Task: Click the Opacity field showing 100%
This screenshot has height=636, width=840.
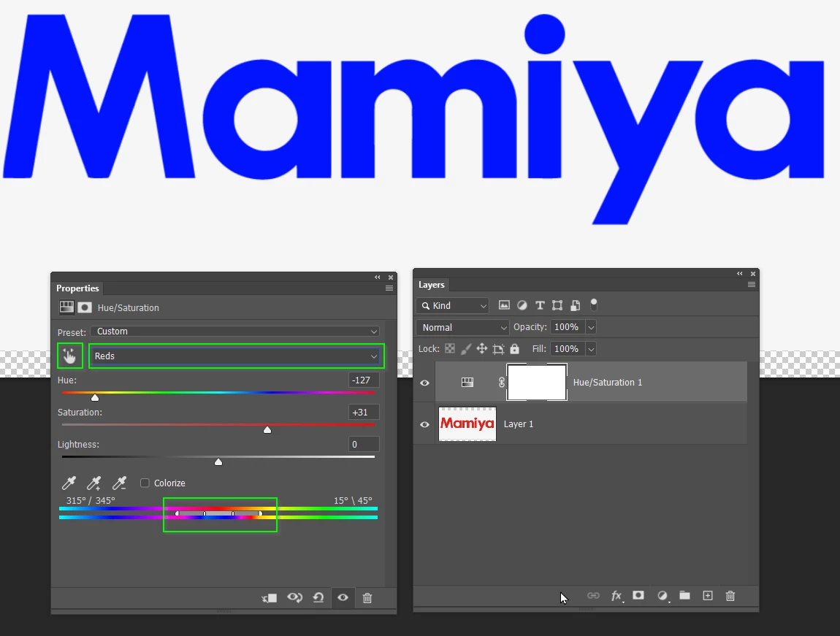Action: pyautogui.click(x=568, y=327)
